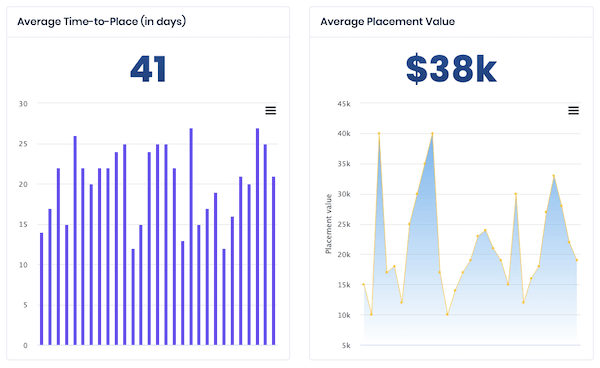
Task: Click the 33k peak point on the Placement Value chart
Action: click(553, 176)
